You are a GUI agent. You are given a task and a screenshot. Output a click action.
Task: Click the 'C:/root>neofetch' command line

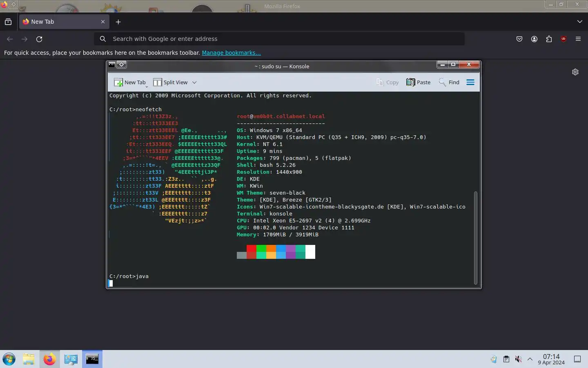click(x=136, y=110)
